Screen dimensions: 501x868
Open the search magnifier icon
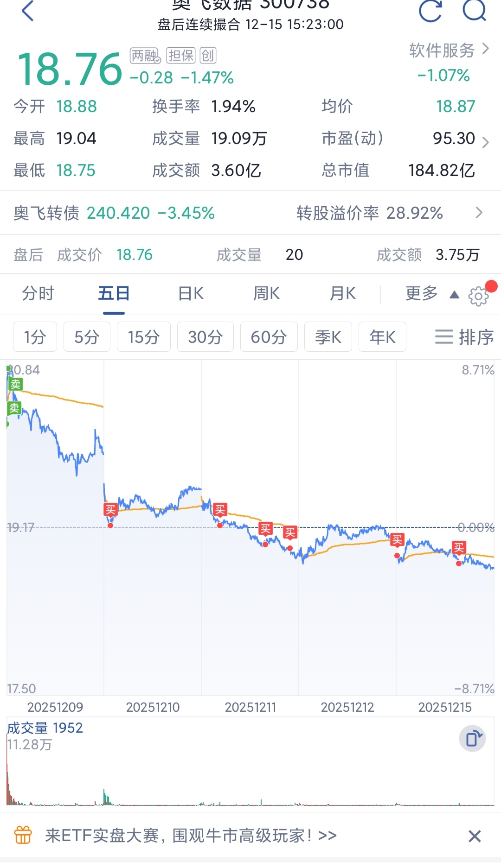tap(474, 10)
